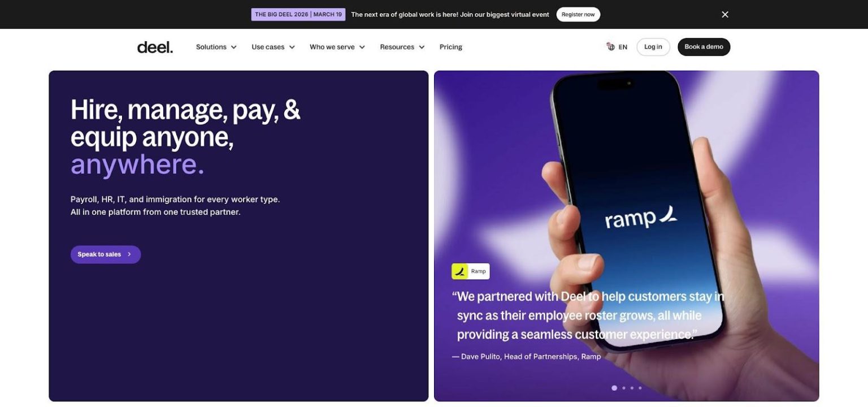Click the deel logo in header
The width and height of the screenshot is (868, 407).
(x=155, y=47)
